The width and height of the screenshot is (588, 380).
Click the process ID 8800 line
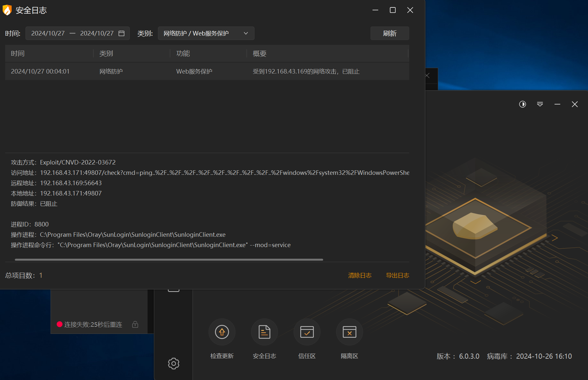coord(30,224)
